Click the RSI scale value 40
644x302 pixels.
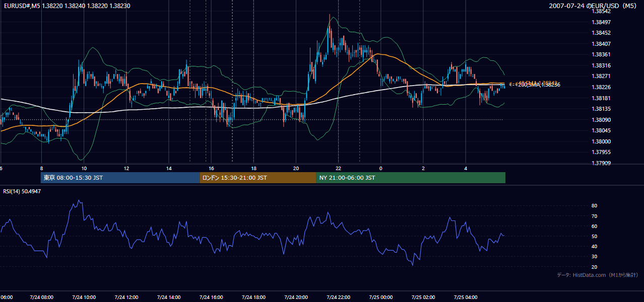[595, 247]
